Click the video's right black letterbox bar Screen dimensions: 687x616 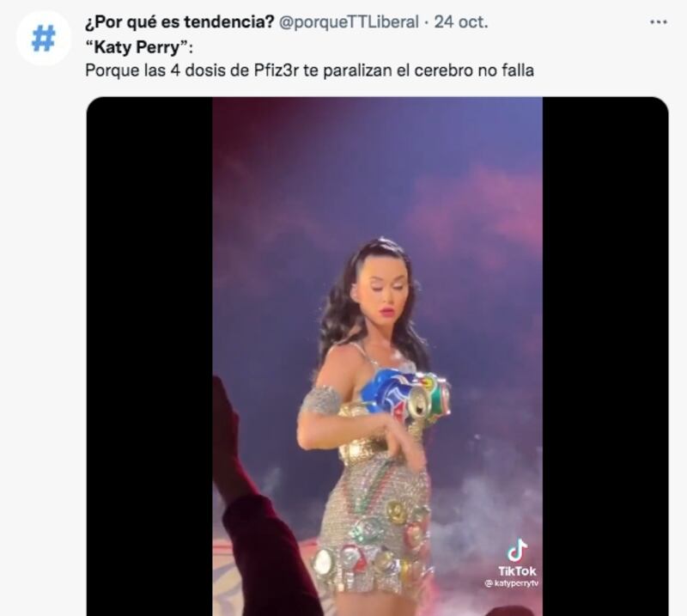pyautogui.click(x=605, y=344)
